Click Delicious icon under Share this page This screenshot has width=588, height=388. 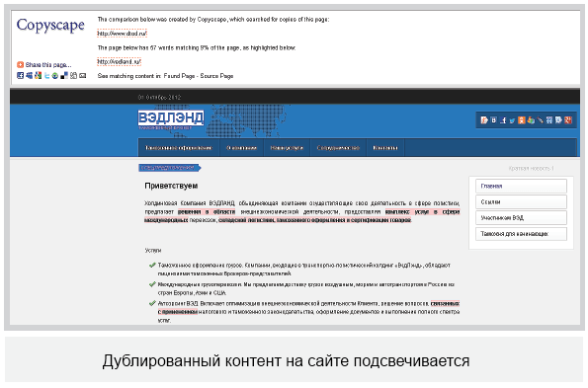(x=64, y=75)
